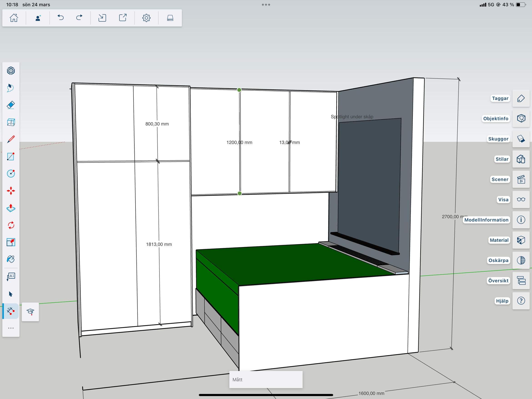Tap the Skuggor label
Screen dimensions: 532x399
click(x=498, y=139)
